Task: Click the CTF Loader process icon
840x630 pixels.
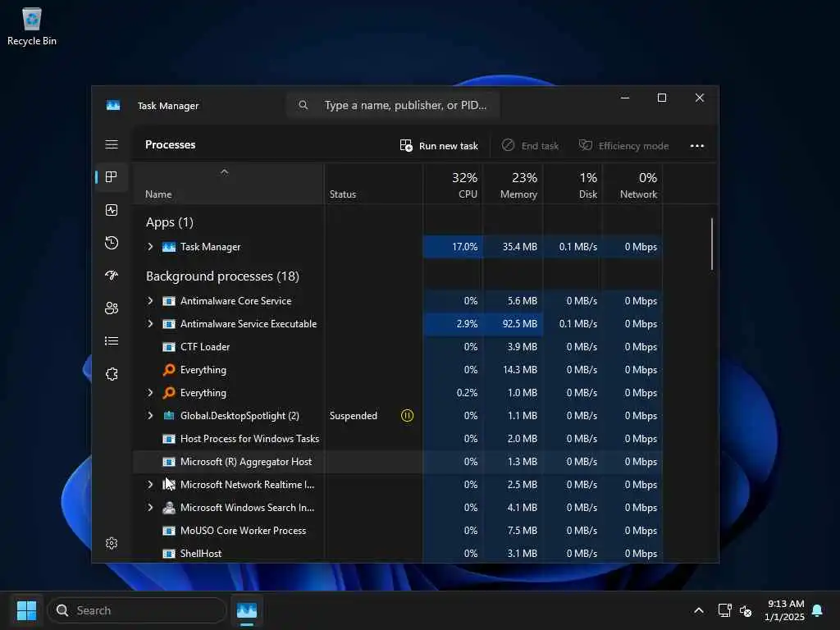Action: click(x=169, y=347)
